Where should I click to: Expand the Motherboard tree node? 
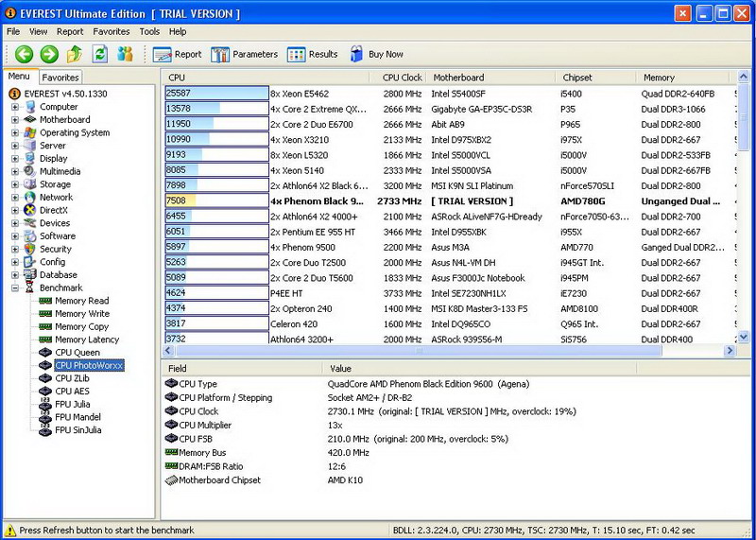[15, 120]
